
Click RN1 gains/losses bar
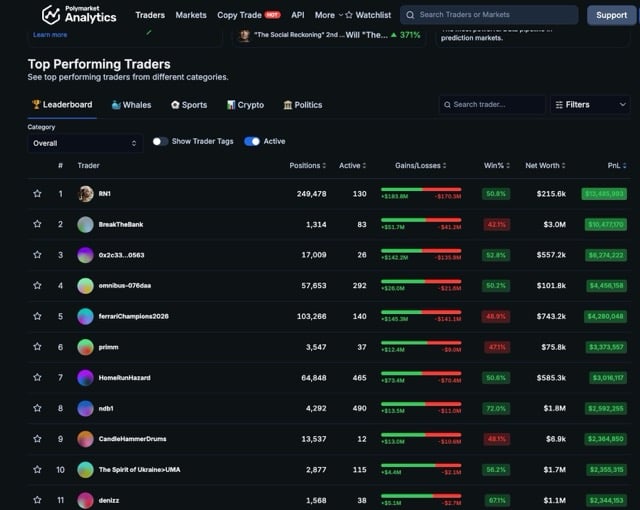pos(421,189)
